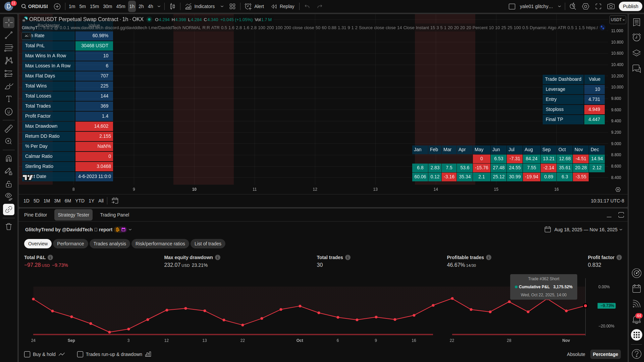Take a chart snapshot camera icon
This screenshot has height=362, width=644.
pyautogui.click(x=611, y=6)
